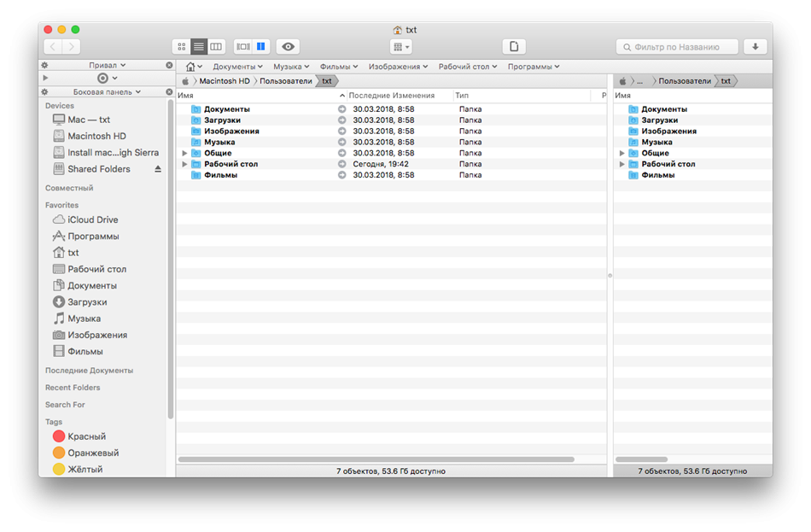Switch to column view
Screen dimensions: 811x532
(x=216, y=47)
